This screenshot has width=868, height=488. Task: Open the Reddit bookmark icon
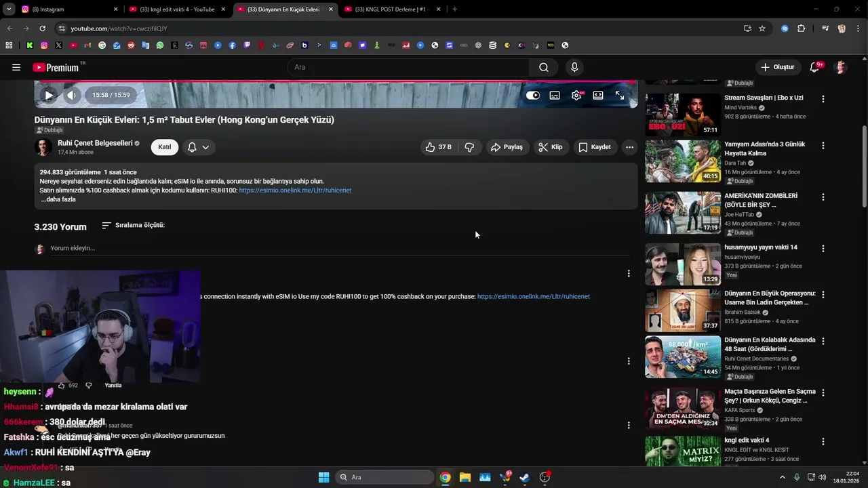131,45
